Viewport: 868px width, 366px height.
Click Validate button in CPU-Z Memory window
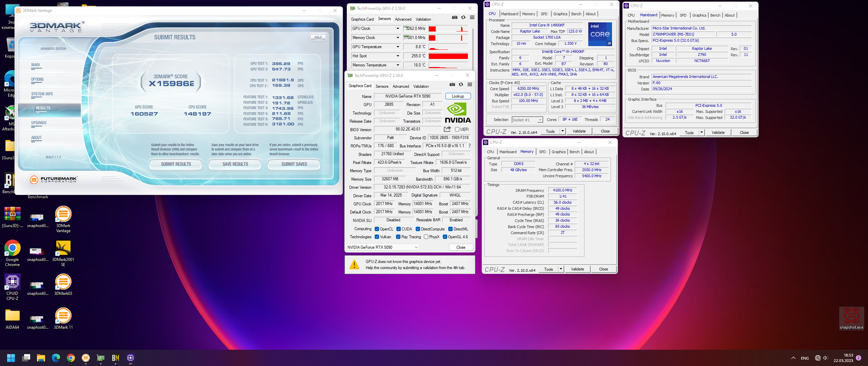577,269
